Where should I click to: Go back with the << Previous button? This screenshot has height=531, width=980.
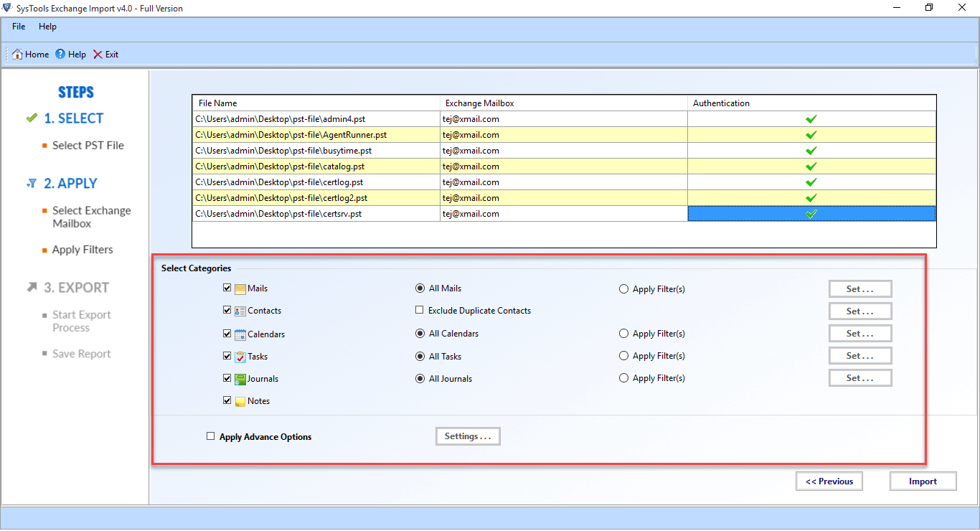829,481
